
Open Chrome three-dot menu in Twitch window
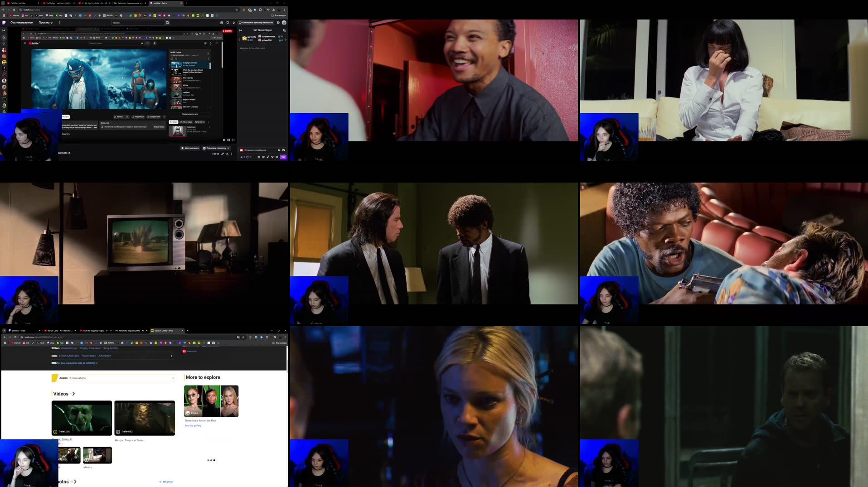click(x=285, y=10)
